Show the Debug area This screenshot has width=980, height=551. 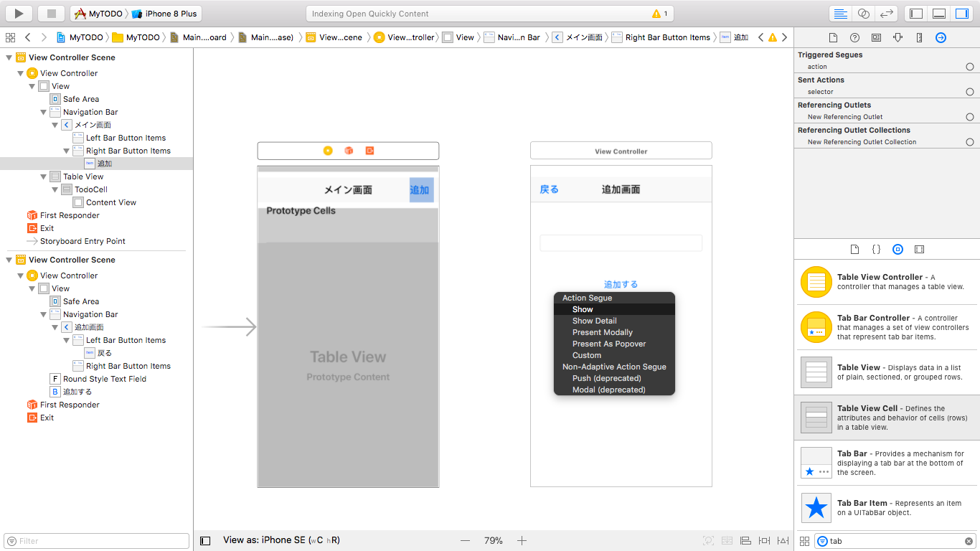click(x=938, y=13)
